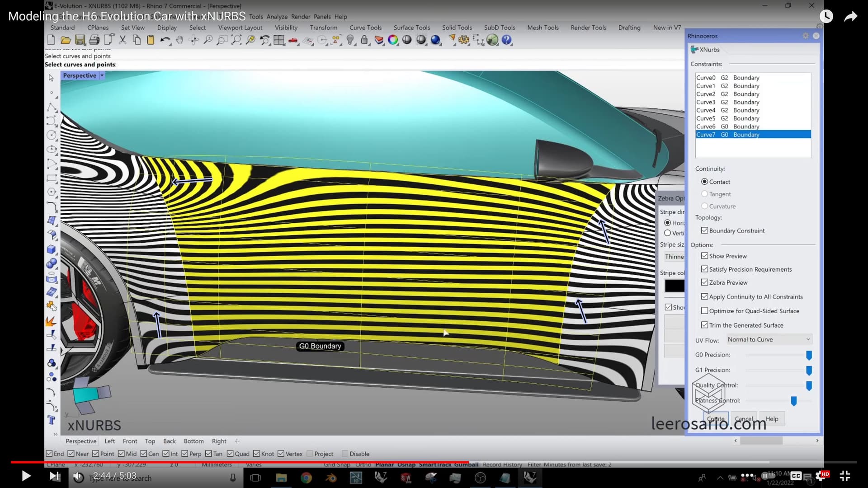Open the Analyze menu
868x488 pixels.
point(277,17)
